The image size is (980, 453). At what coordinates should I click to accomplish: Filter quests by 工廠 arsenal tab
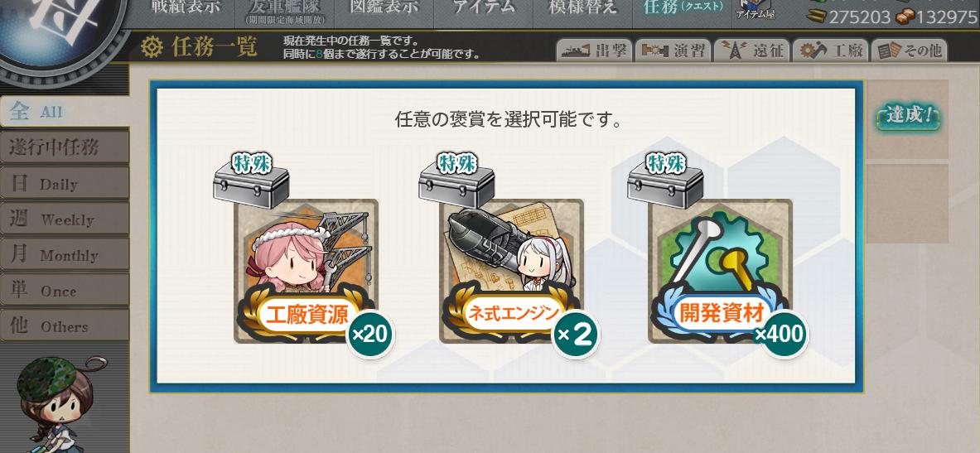click(831, 51)
